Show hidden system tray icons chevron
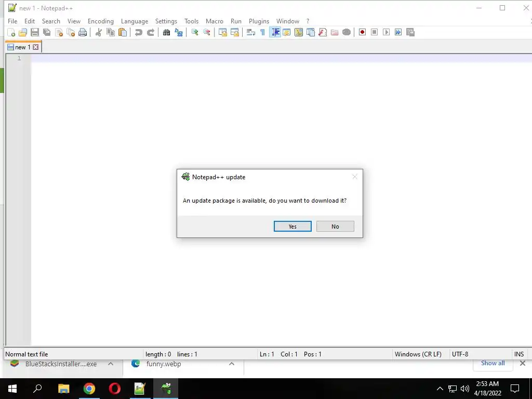Viewport: 532px width, 399px height. pyautogui.click(x=440, y=389)
